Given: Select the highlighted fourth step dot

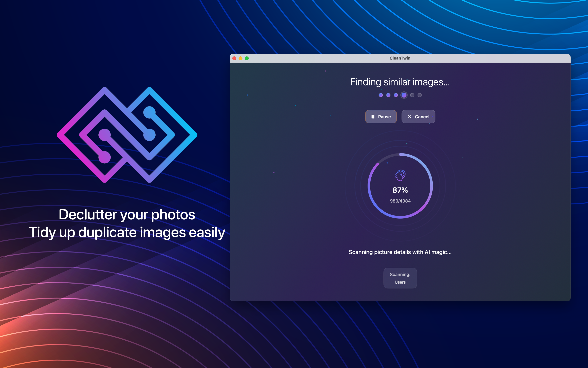Looking at the screenshot, I should (404, 95).
